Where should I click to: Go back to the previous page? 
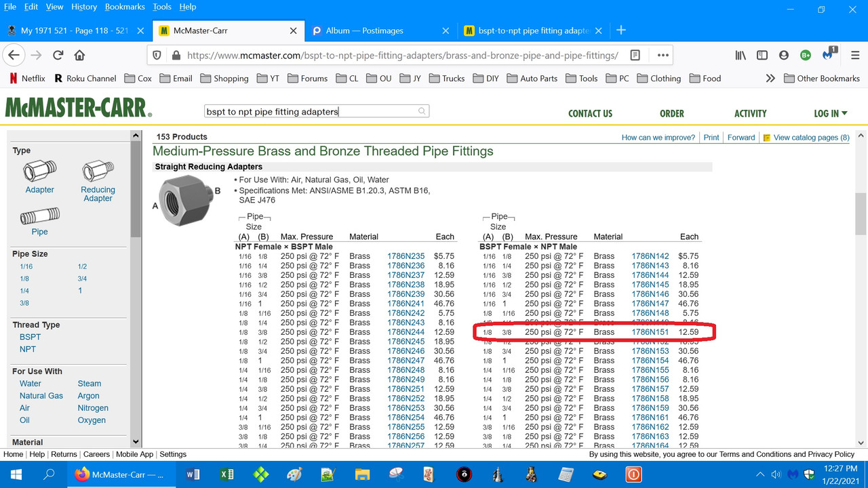[x=14, y=55]
